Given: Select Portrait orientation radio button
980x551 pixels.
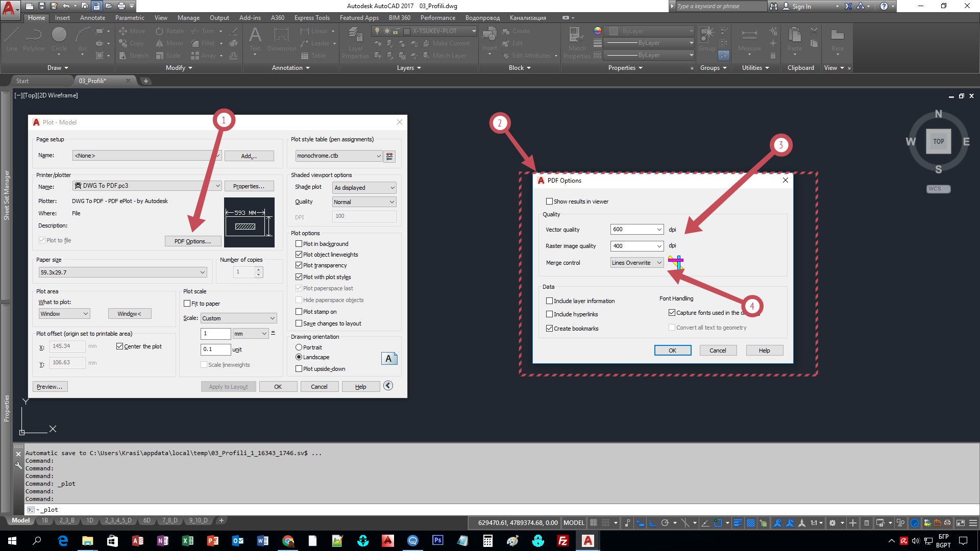Looking at the screenshot, I should tap(299, 347).
